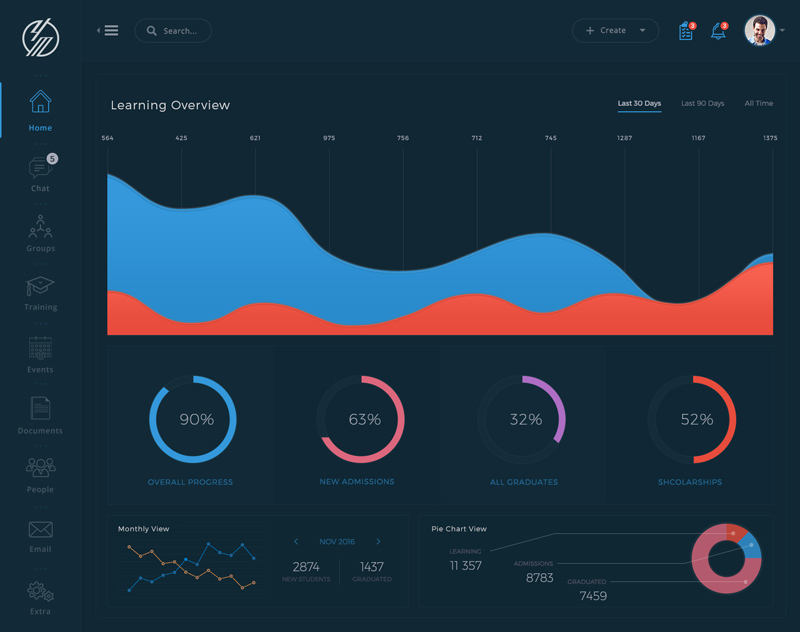Select the All Time tab

[x=758, y=104]
